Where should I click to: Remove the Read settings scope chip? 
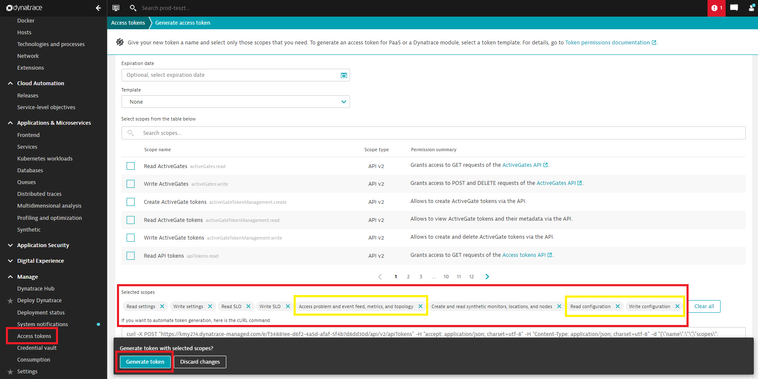pos(162,306)
